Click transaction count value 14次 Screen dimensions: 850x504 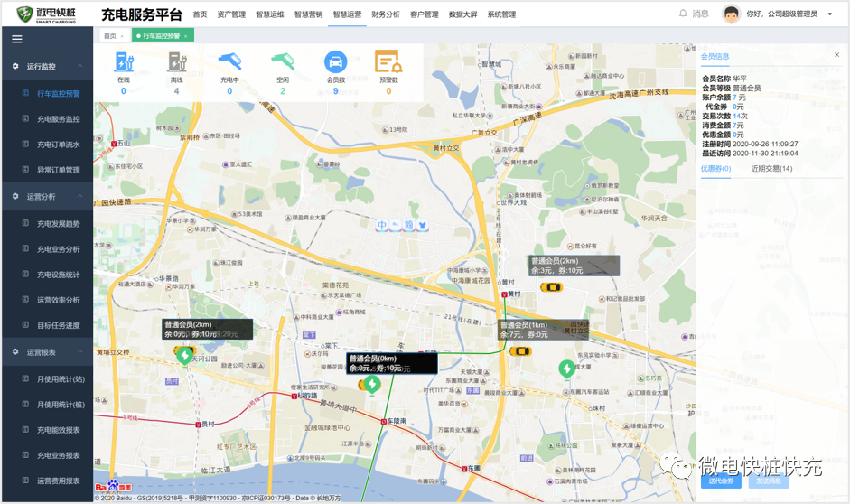tap(740, 116)
